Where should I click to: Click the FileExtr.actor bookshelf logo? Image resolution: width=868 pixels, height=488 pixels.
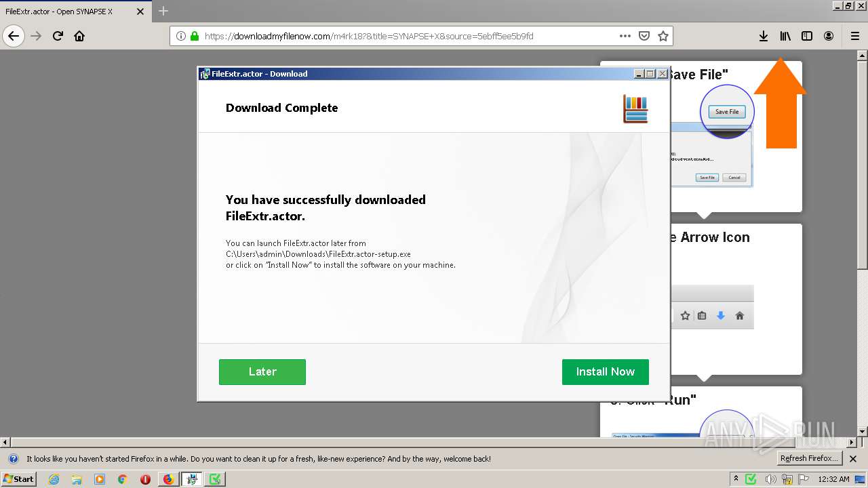click(x=635, y=109)
